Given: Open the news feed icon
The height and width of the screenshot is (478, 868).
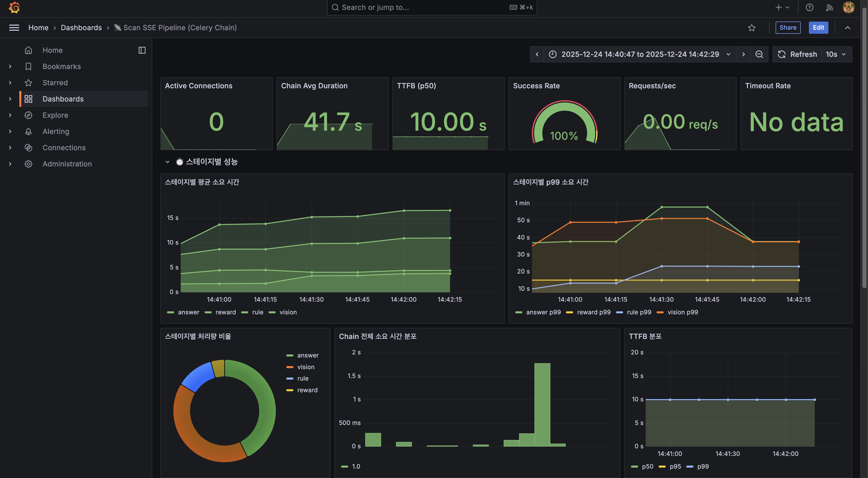Looking at the screenshot, I should 829,7.
